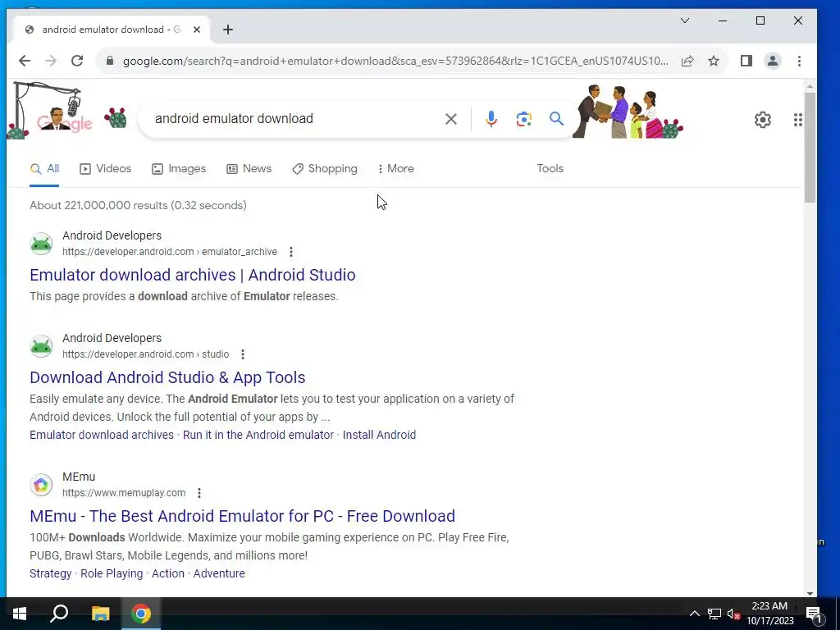Click the scrollbar down arrow
The height and width of the screenshot is (630, 840).
[x=810, y=593]
